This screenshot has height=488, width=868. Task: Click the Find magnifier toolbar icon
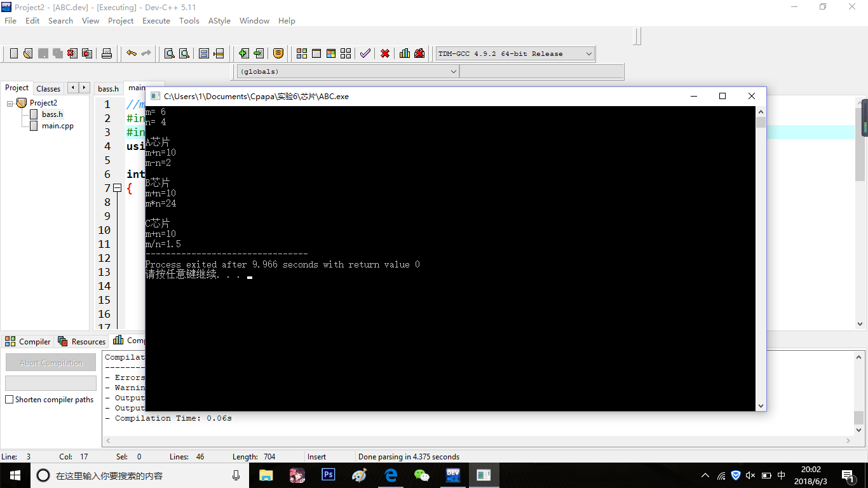tap(170, 53)
